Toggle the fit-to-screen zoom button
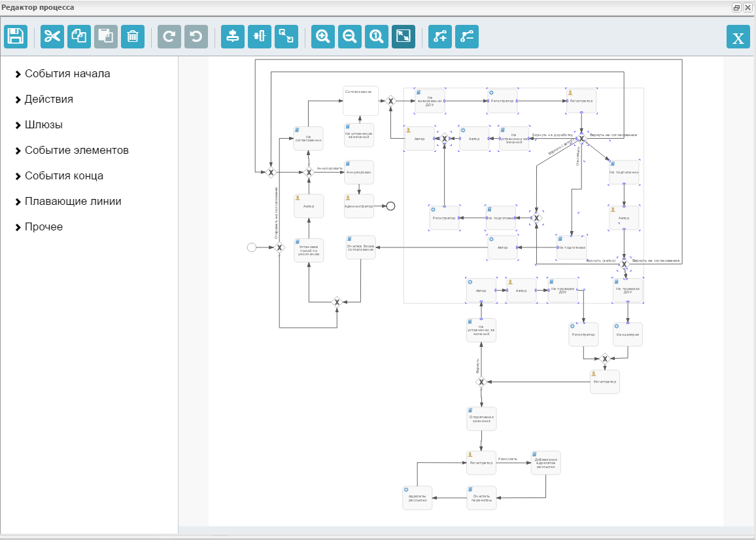This screenshot has width=756, height=540. click(404, 37)
